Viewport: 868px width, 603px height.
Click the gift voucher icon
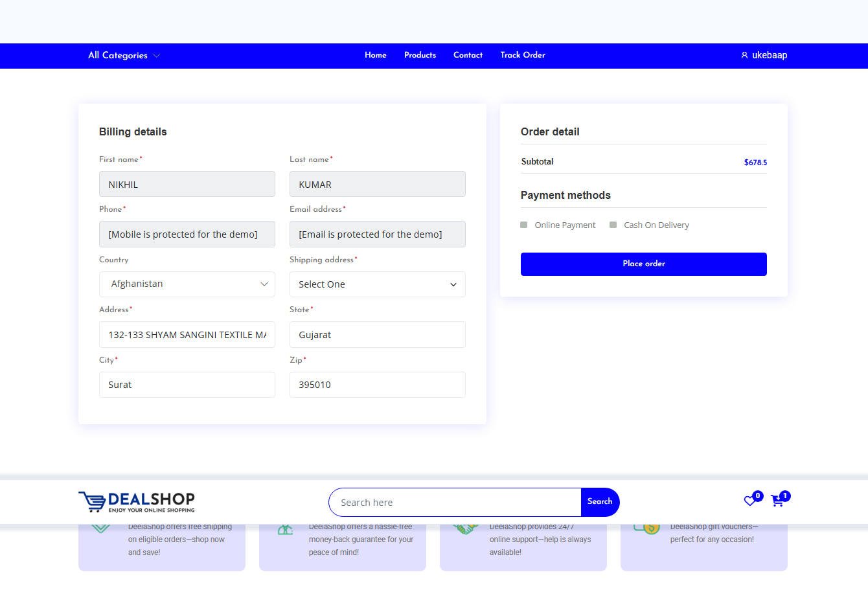[646, 529]
